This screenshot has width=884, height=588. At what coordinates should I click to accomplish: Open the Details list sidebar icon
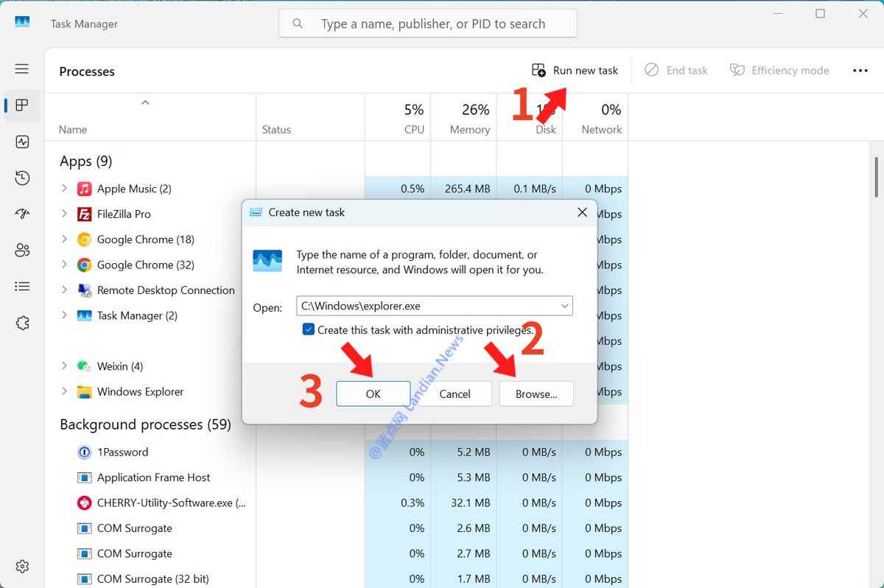(22, 286)
